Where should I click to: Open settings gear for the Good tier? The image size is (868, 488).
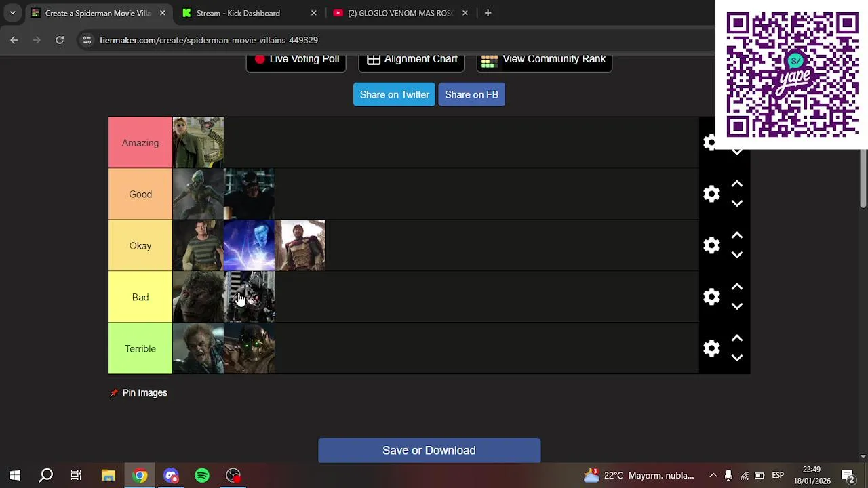pos(711,194)
